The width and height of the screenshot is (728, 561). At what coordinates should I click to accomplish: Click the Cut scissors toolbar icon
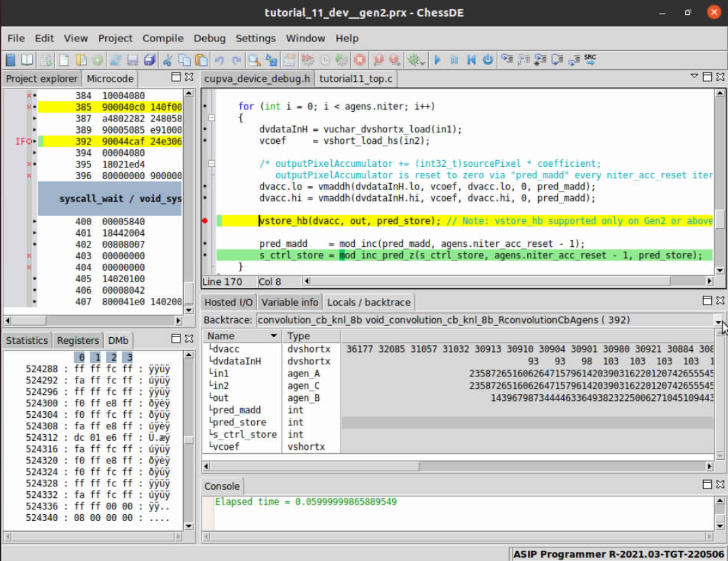(167, 60)
